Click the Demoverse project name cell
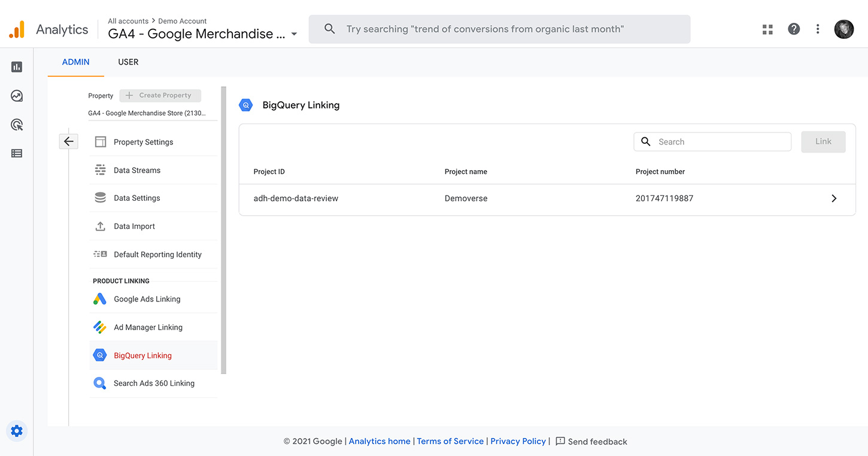 point(466,198)
